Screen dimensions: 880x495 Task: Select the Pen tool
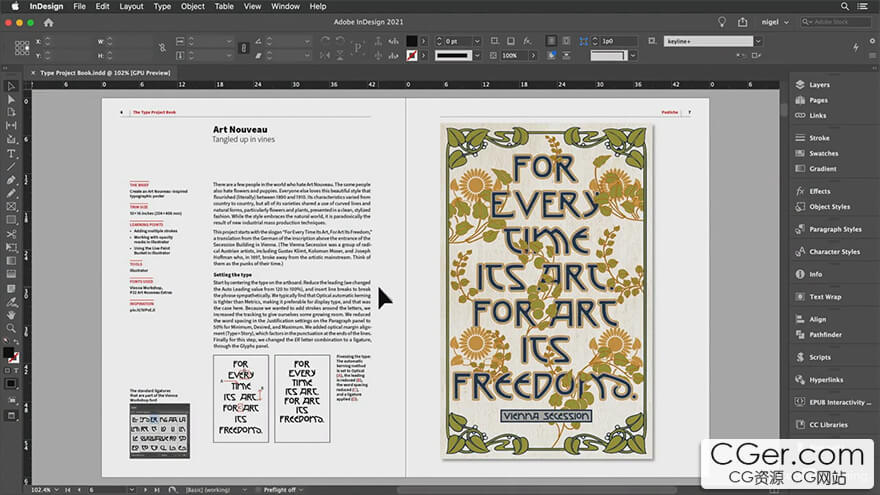[x=11, y=180]
